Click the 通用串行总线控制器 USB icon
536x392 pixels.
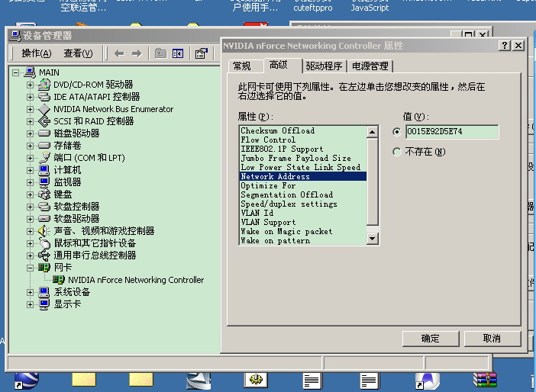coord(44,255)
